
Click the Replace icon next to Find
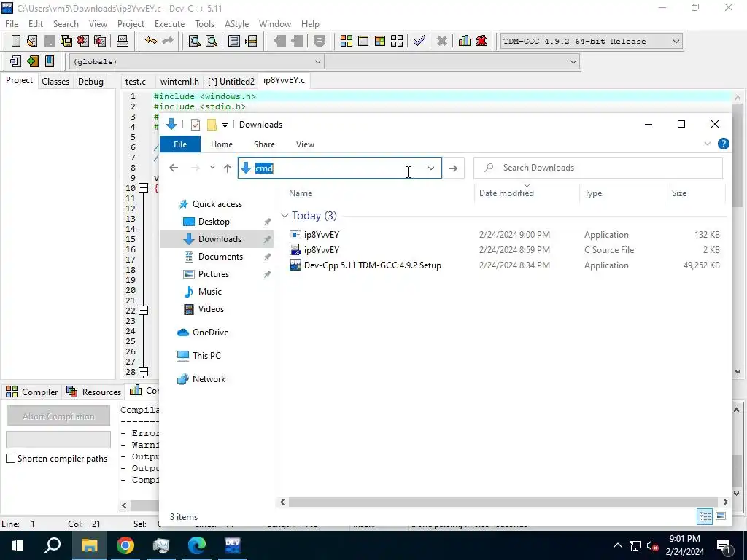coord(211,42)
